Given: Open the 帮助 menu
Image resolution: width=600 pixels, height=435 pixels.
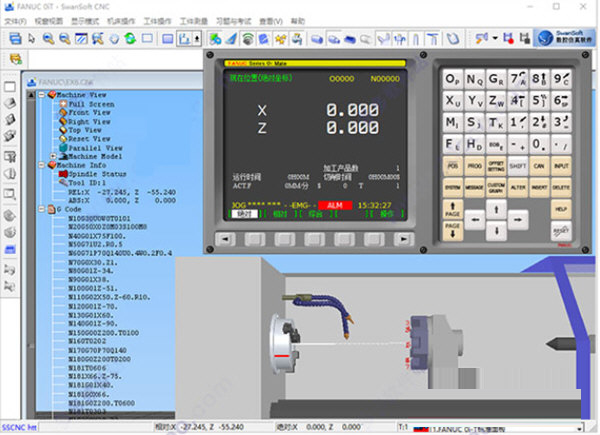Looking at the screenshot, I should pyautogui.click(x=299, y=20).
